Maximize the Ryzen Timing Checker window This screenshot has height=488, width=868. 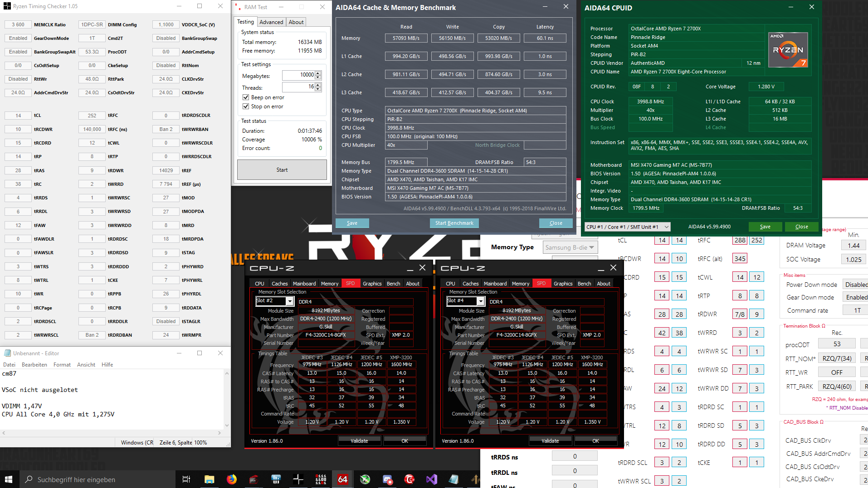(x=200, y=6)
